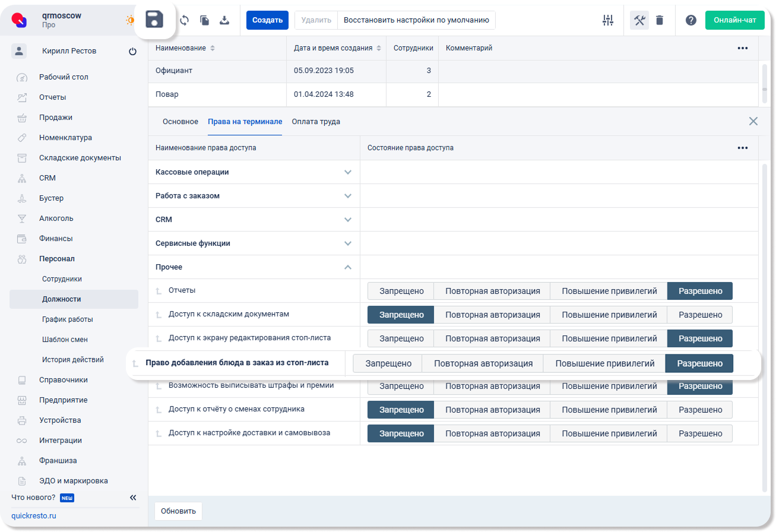This screenshot has width=776, height=532.
Task: Set Право добавления блюда из стоп-листа to Повторная авторизация
Action: pos(483,363)
